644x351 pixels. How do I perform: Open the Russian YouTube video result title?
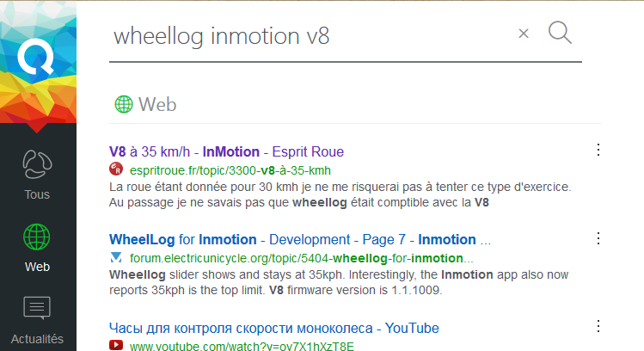(274, 328)
